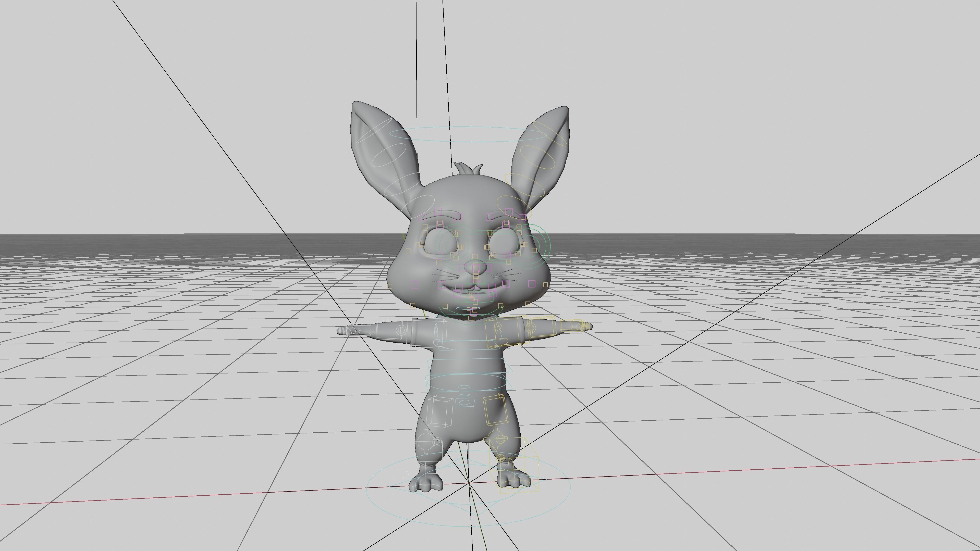The height and width of the screenshot is (551, 980).
Task: Select the yellow forearm box control
Action: [543, 326]
